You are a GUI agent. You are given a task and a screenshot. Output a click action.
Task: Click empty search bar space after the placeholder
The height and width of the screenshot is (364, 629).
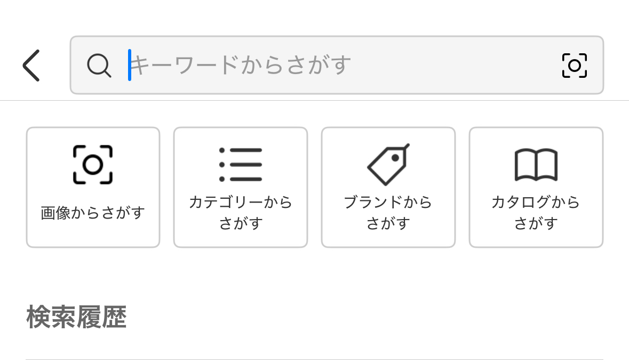pos(453,66)
